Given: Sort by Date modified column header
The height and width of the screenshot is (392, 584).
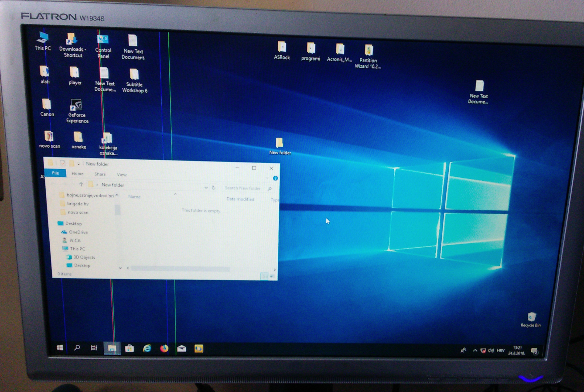Looking at the screenshot, I should pos(240,199).
